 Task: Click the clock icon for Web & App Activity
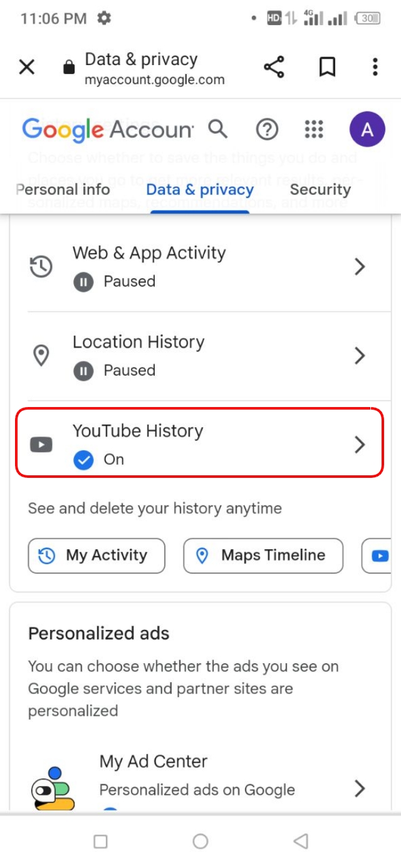coord(40,266)
